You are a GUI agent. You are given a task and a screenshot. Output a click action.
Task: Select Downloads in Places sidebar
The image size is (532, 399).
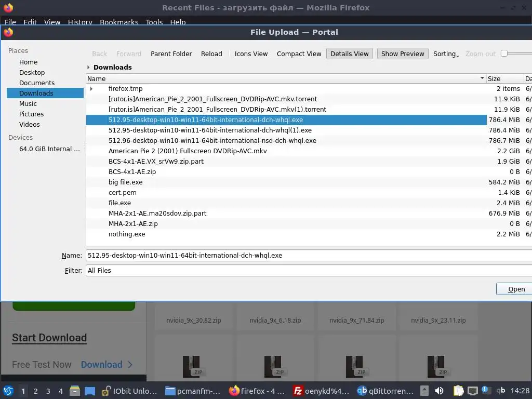point(45,93)
